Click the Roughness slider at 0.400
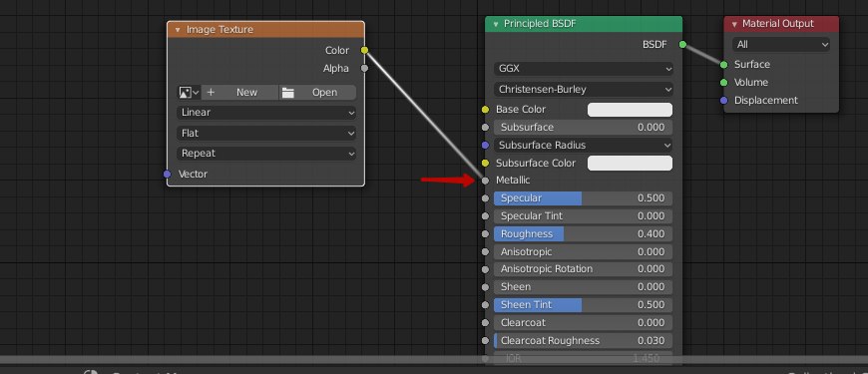868x374 pixels. pyautogui.click(x=583, y=234)
